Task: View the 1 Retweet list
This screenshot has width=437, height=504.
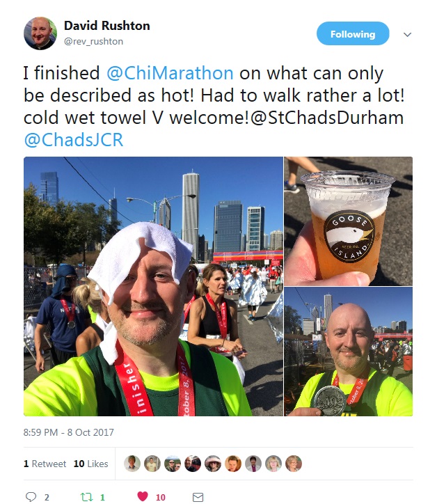Action: [45, 464]
